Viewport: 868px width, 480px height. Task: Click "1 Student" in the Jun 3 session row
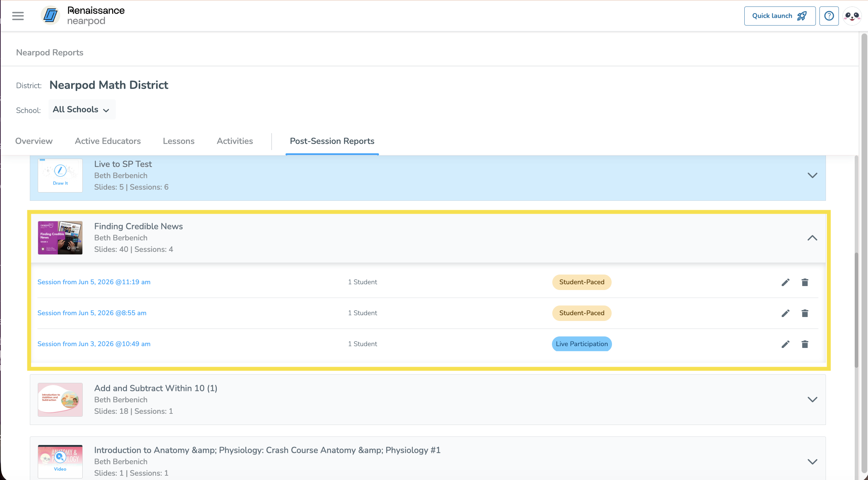[x=362, y=344]
